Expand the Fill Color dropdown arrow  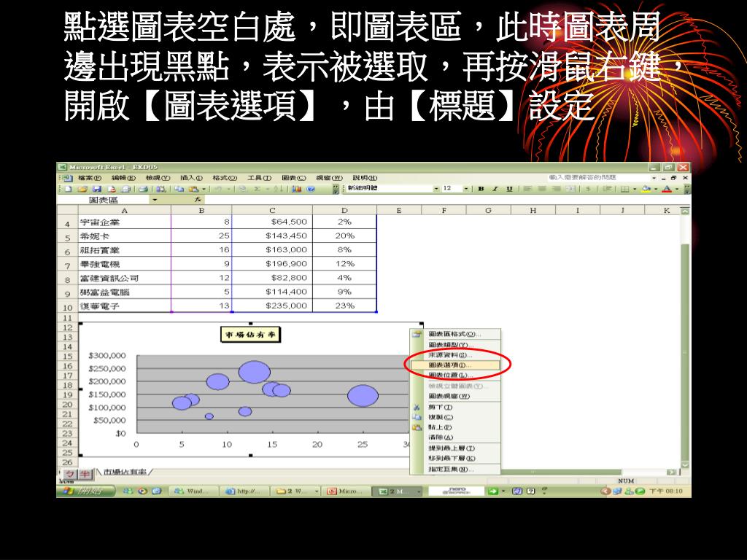tap(656, 189)
